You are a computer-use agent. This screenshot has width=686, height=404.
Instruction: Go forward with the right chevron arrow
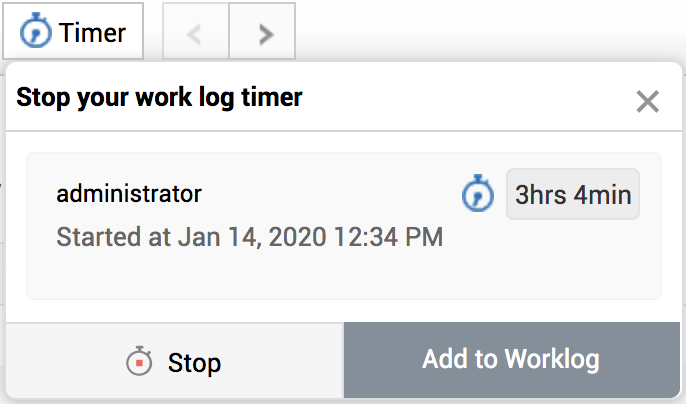(x=263, y=33)
